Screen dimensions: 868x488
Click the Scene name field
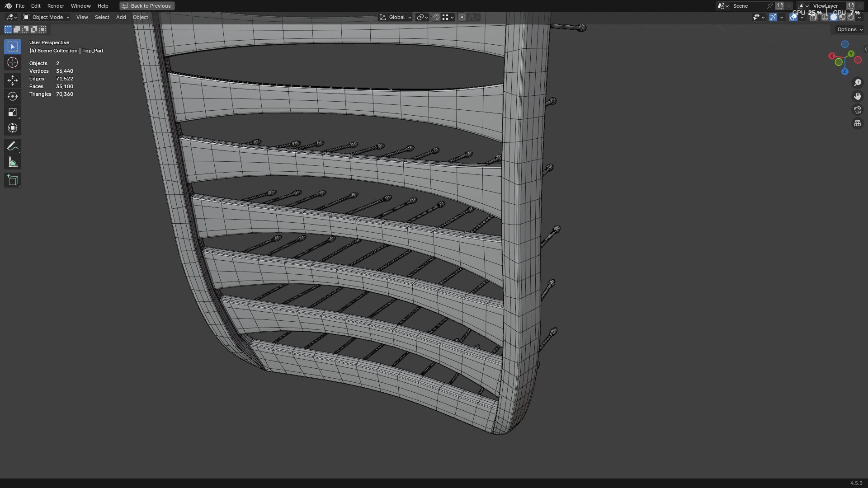click(748, 6)
